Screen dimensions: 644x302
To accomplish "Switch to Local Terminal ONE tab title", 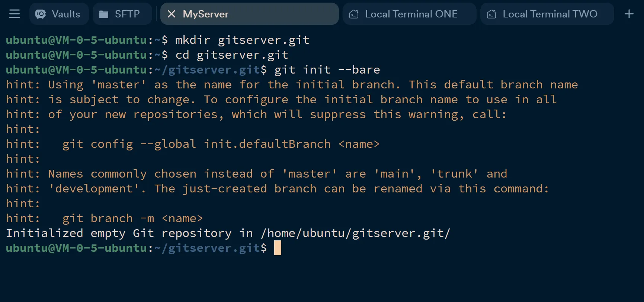I will tap(411, 14).
